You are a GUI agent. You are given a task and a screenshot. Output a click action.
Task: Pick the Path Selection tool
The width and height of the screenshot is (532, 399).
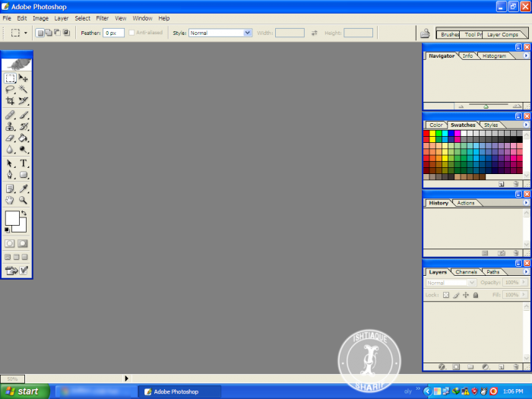point(10,163)
